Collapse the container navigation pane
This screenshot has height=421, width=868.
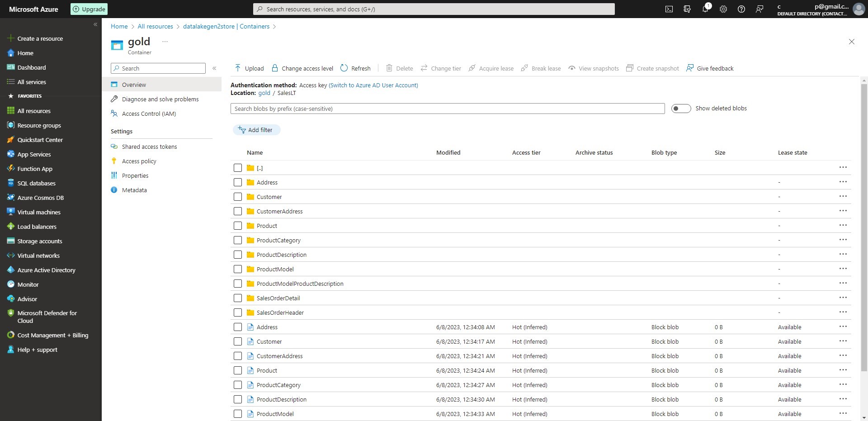click(215, 68)
